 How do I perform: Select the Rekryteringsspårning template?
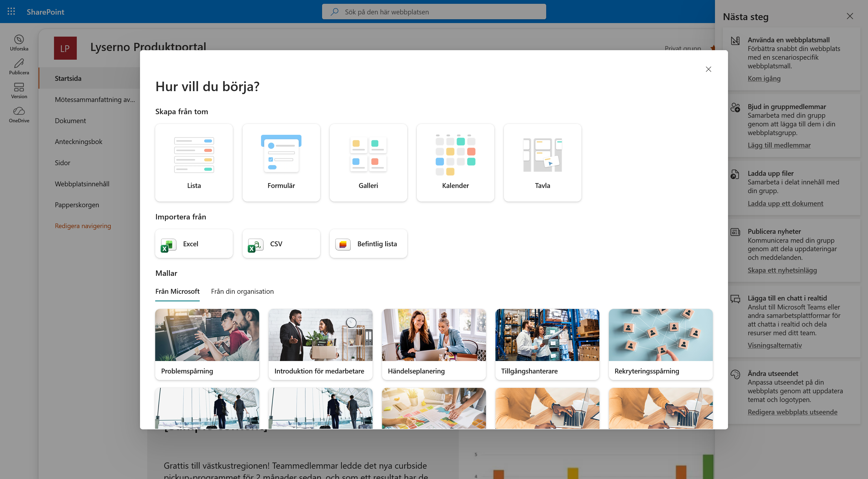(x=660, y=344)
